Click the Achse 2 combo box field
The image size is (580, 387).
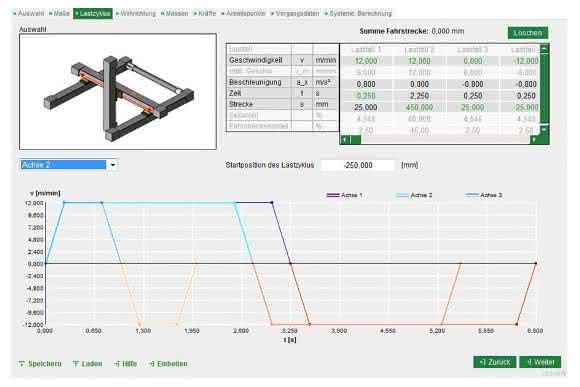coord(63,165)
